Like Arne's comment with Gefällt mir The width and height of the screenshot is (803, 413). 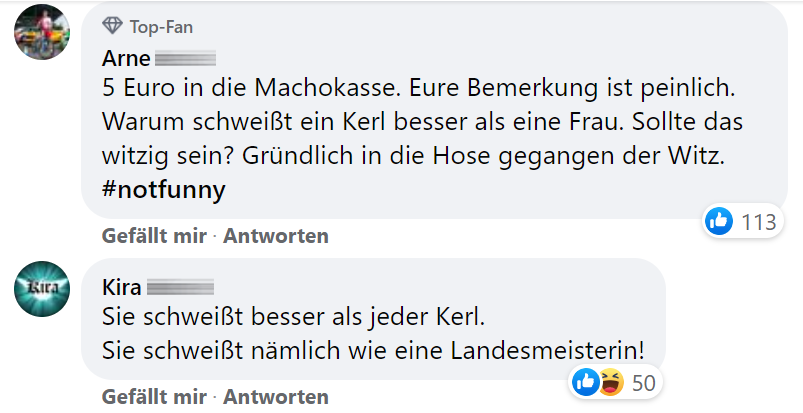coord(153,237)
